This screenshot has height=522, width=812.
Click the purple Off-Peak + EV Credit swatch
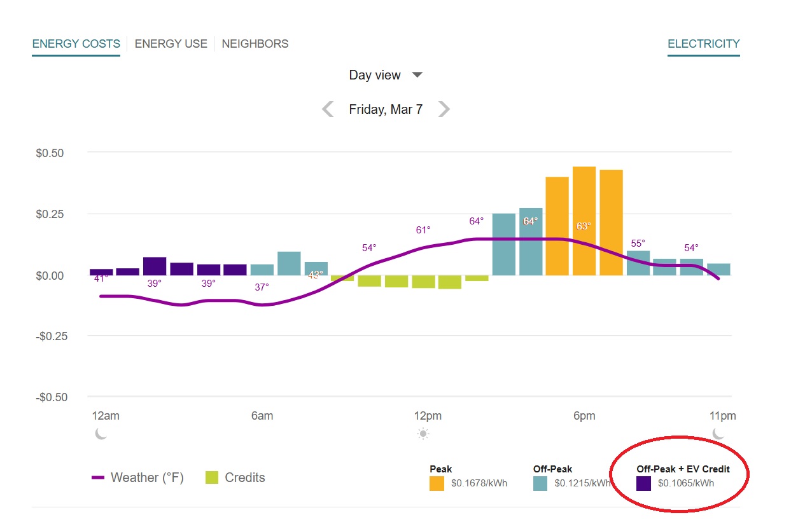coord(643,483)
